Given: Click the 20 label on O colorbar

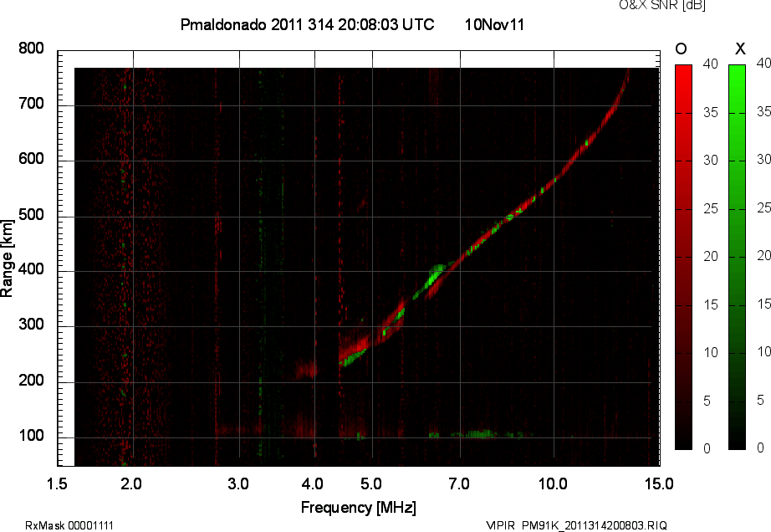Looking at the screenshot, I should [711, 256].
